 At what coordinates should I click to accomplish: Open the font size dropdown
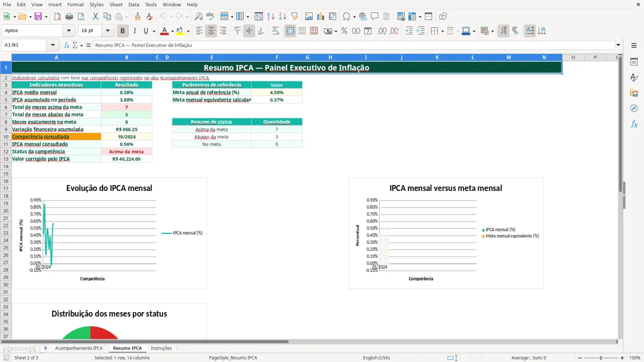click(x=107, y=31)
